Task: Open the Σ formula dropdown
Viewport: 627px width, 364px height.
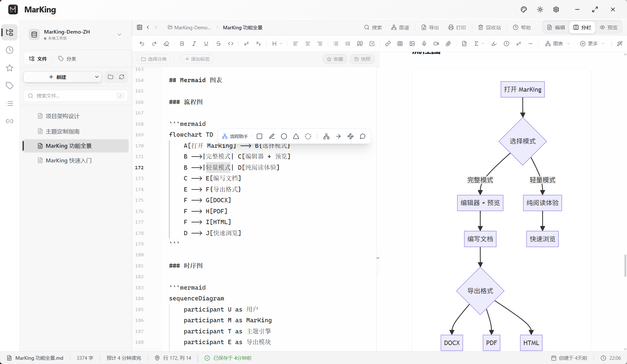Action: (x=479, y=44)
